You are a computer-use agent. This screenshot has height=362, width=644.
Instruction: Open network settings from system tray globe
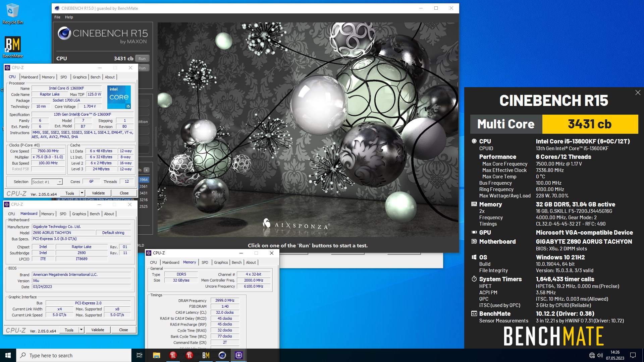coord(592,355)
